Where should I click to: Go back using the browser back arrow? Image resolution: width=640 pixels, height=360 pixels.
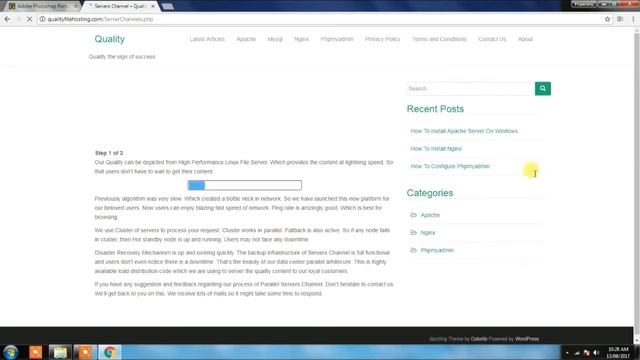click(7, 19)
